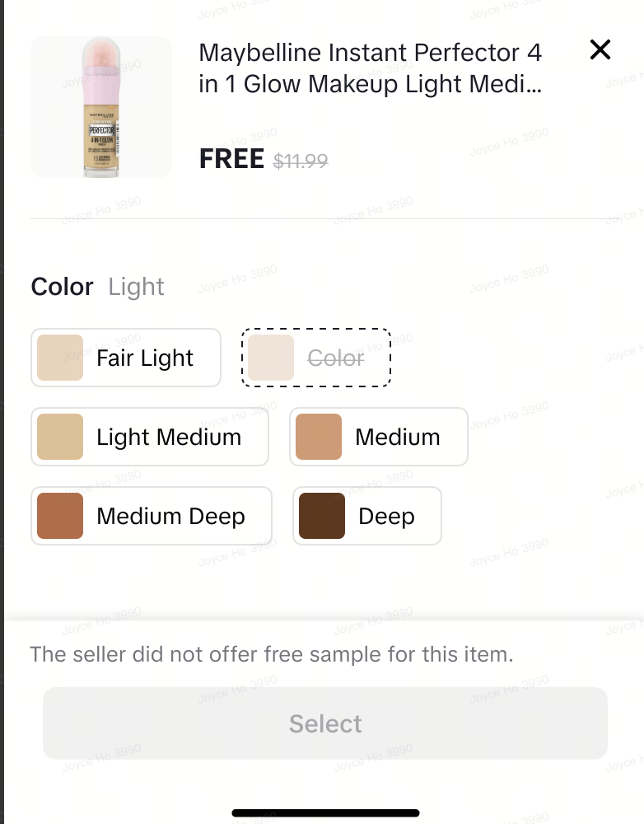The height and width of the screenshot is (824, 644).
Task: Click the Medium shade color swatch
Action: coord(319,437)
